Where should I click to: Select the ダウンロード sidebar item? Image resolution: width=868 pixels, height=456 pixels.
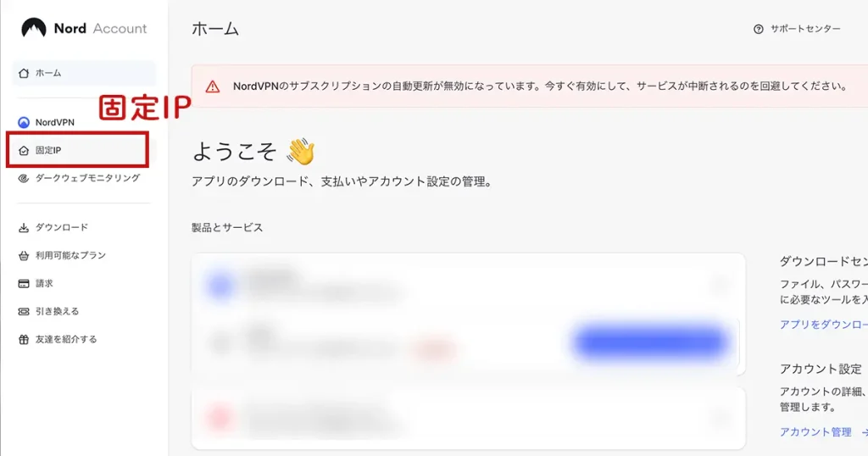click(x=61, y=227)
